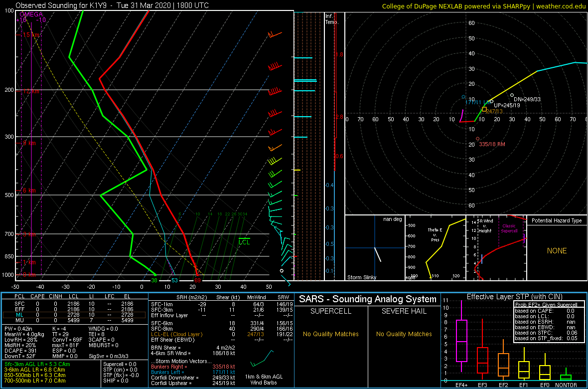588x389 pixels.
Task: Click the Classic Supercell label in SR Wind inset
Action: [x=508, y=229]
